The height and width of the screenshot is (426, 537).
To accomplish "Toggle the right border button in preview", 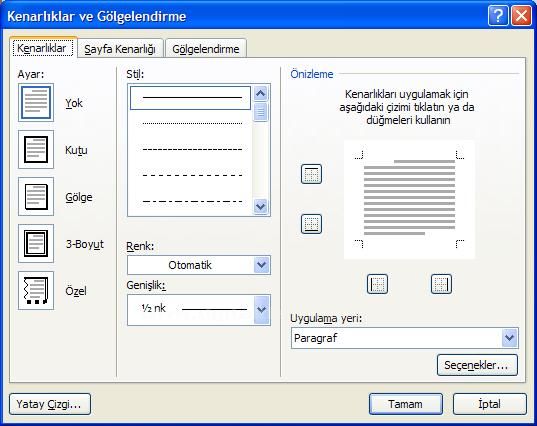I will [x=441, y=284].
